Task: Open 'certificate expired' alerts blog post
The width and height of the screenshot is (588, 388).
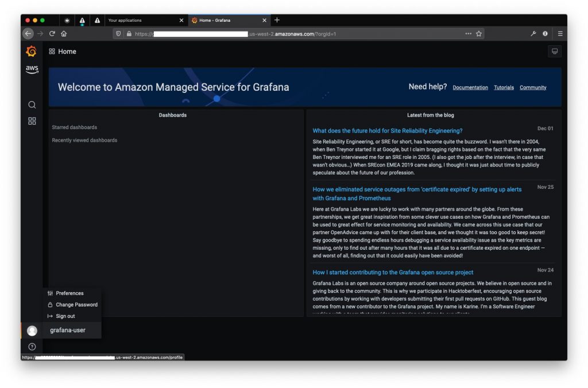Action: [417, 194]
